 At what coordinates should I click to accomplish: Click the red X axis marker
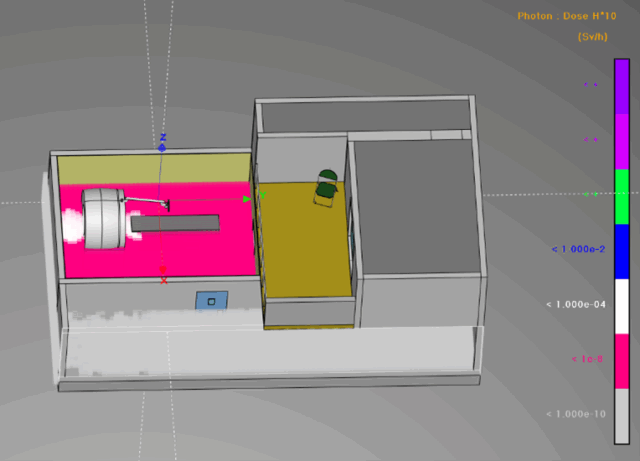163,270
